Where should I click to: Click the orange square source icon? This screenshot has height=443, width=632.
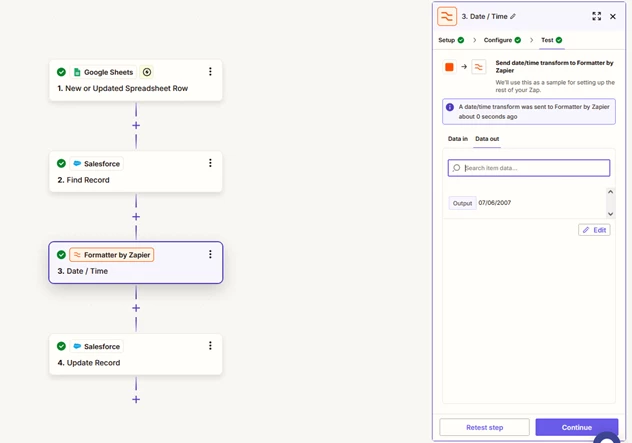[449, 67]
